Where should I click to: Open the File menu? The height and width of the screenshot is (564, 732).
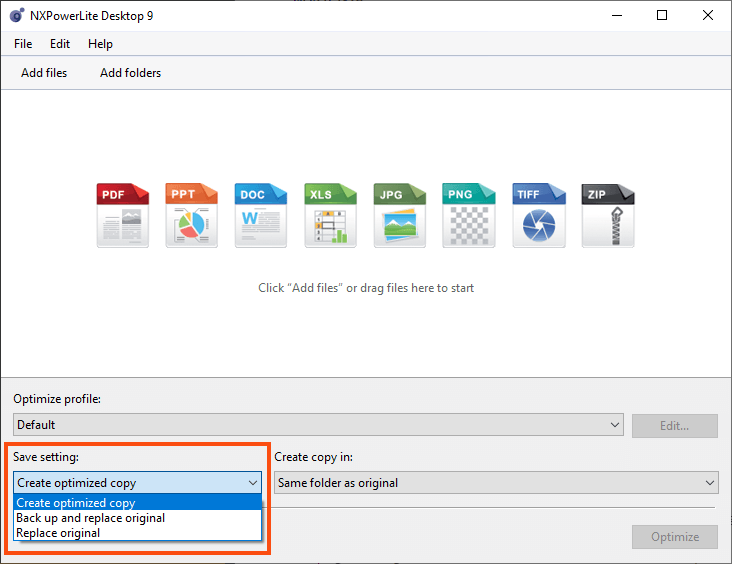coord(23,44)
